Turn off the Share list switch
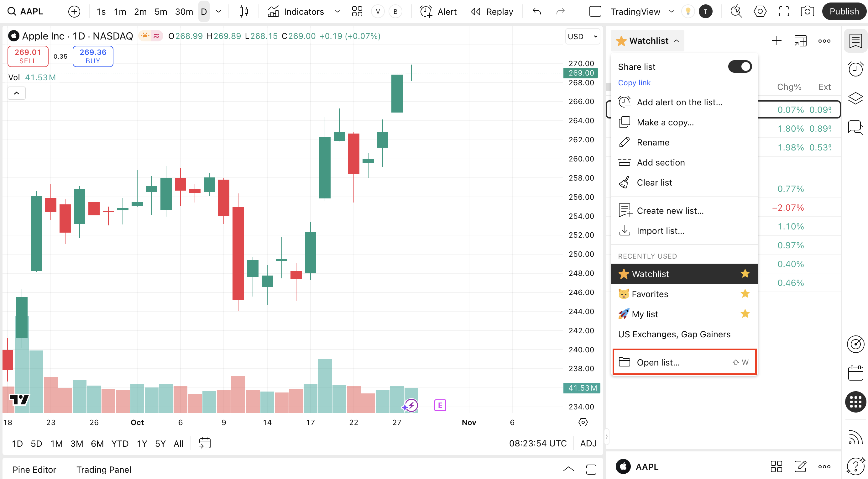868x479 pixels. (740, 67)
